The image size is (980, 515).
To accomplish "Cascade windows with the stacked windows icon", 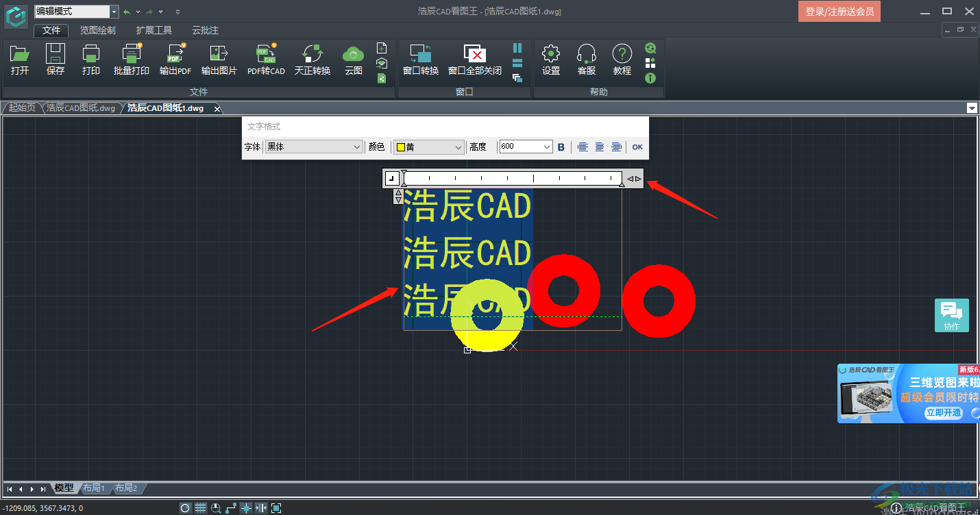I will (x=517, y=78).
